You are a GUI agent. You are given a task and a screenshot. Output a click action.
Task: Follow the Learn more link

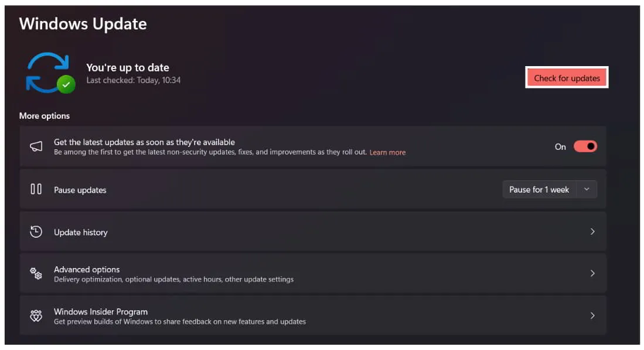click(387, 152)
